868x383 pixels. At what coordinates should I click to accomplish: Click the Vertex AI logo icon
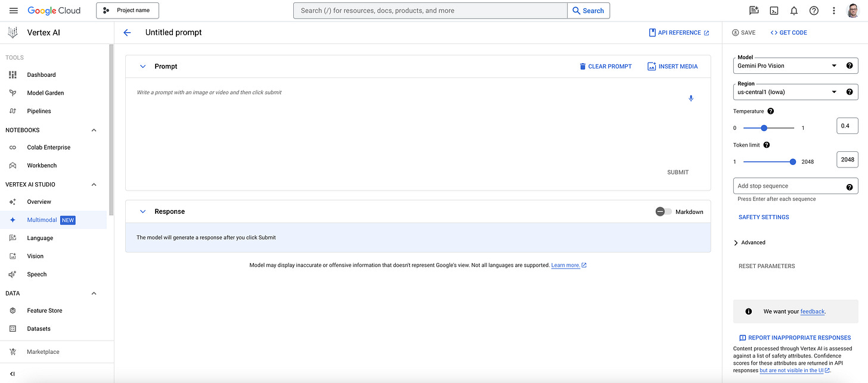pyautogui.click(x=13, y=33)
